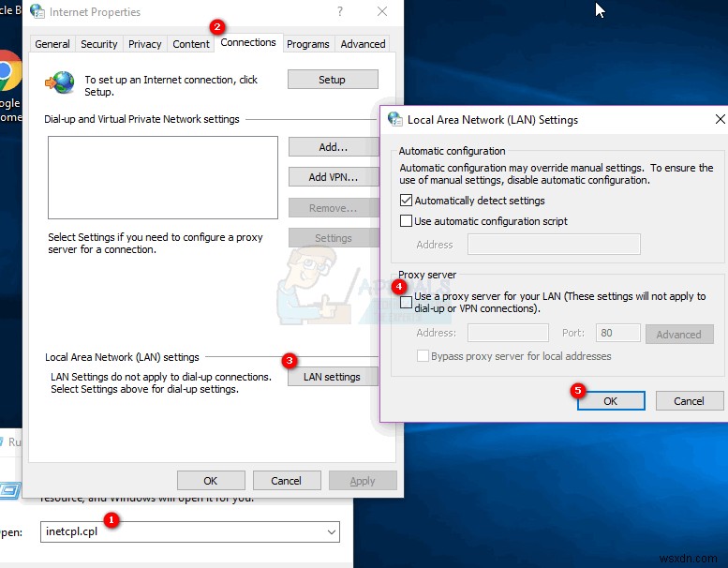
Task: Click the automatic configuration script Address field
Action: point(554,245)
